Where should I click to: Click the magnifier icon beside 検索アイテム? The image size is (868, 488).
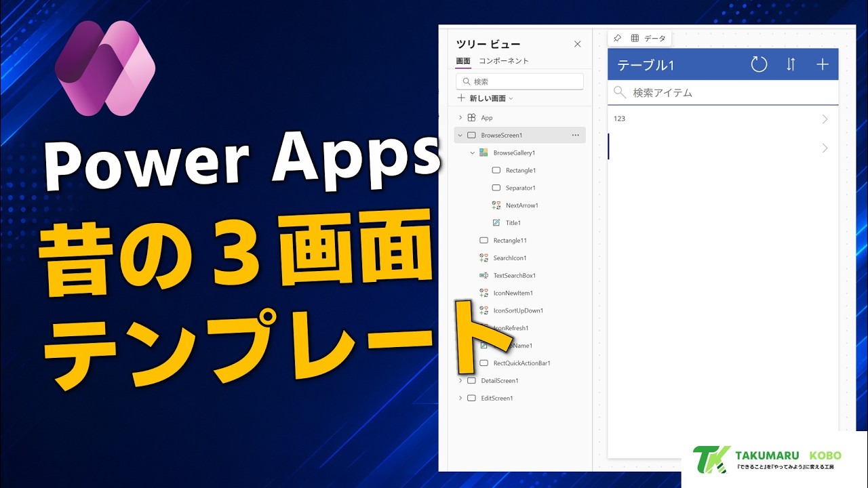[619, 92]
